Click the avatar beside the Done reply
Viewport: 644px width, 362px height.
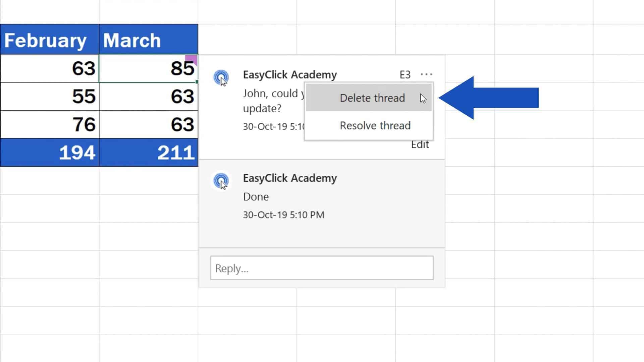tap(221, 181)
